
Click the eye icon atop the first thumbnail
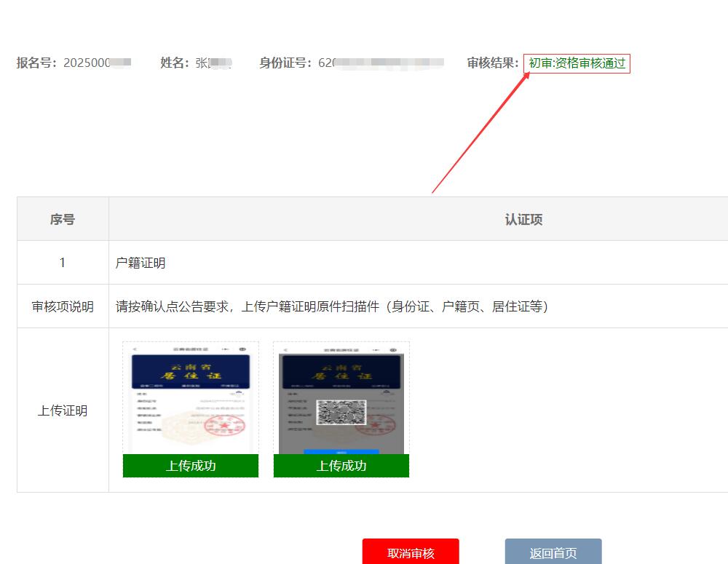(x=242, y=349)
